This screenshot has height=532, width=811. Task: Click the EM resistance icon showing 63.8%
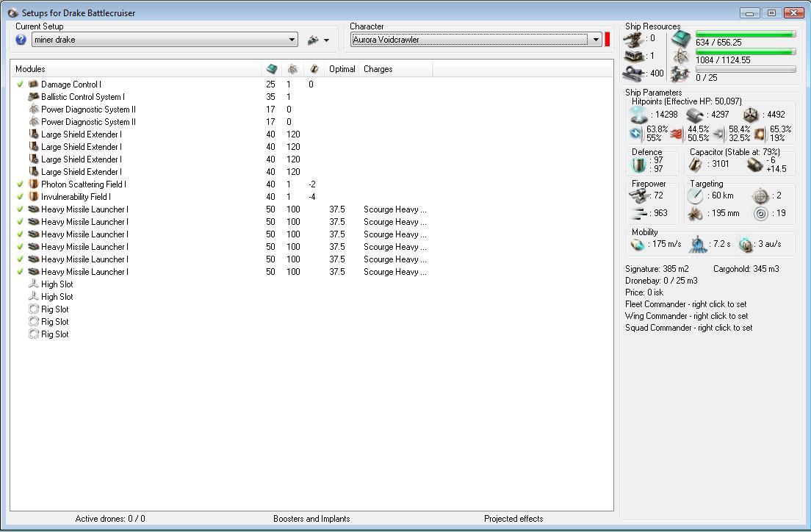click(636, 133)
